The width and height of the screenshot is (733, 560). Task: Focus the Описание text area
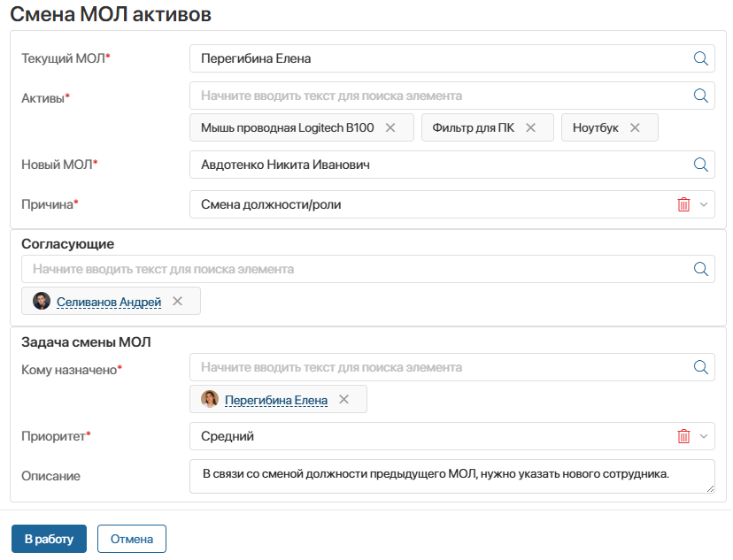[x=452, y=476]
